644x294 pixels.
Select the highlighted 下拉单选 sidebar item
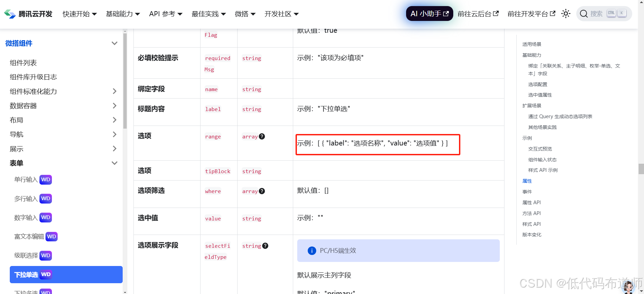66,274
